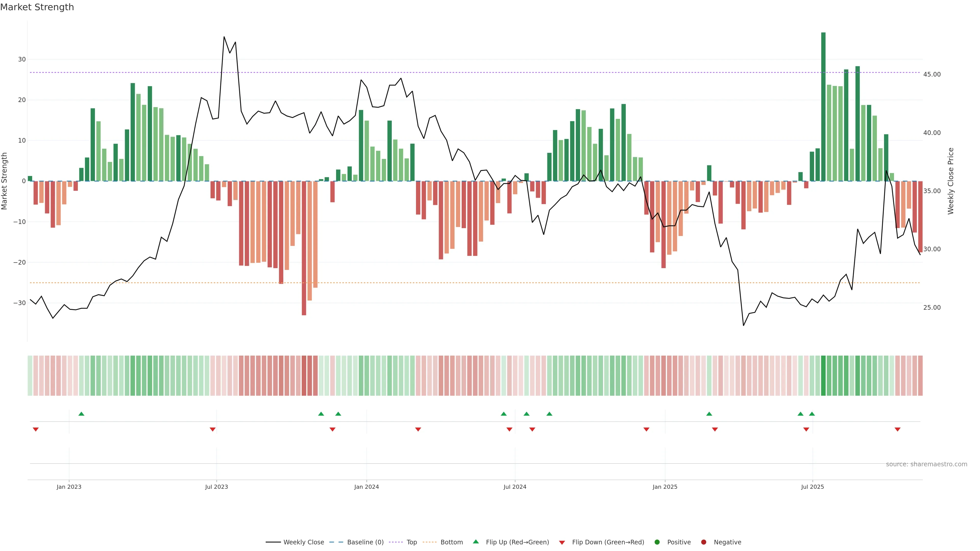
Task: Click darkest green heatmap cell
Action: [823, 376]
